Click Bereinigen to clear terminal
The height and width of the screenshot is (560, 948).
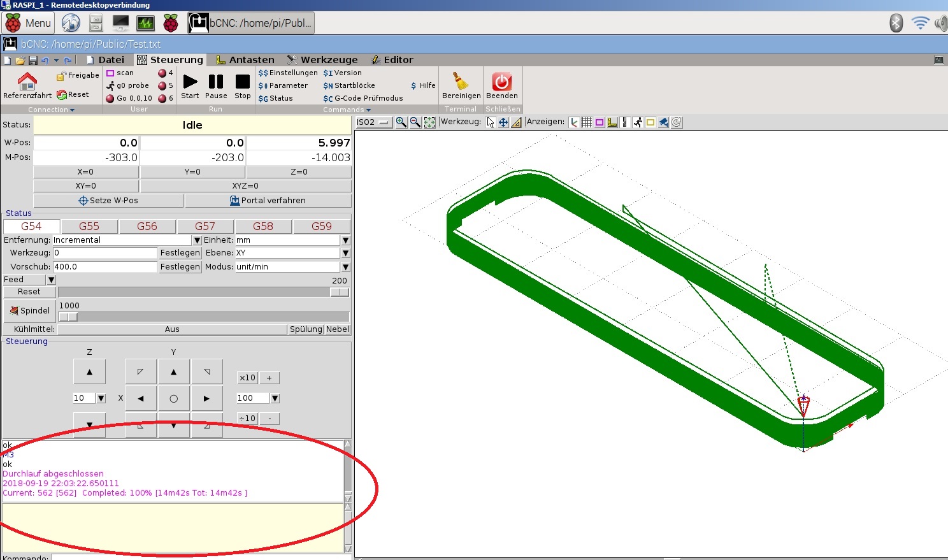(x=461, y=86)
